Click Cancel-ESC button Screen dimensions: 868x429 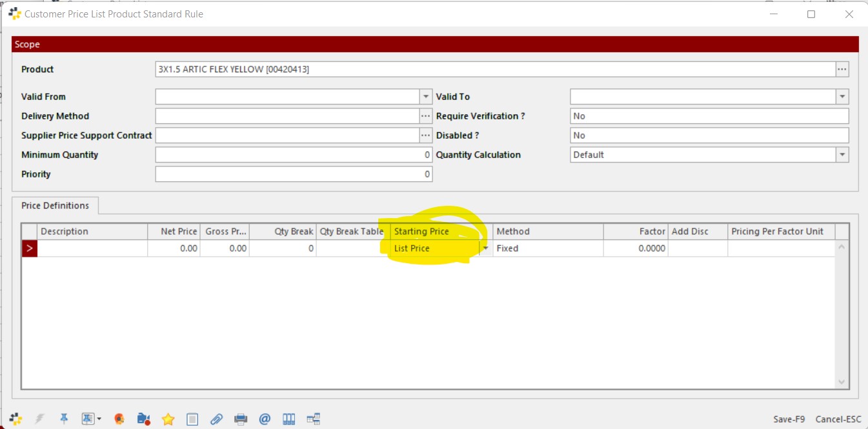point(838,419)
